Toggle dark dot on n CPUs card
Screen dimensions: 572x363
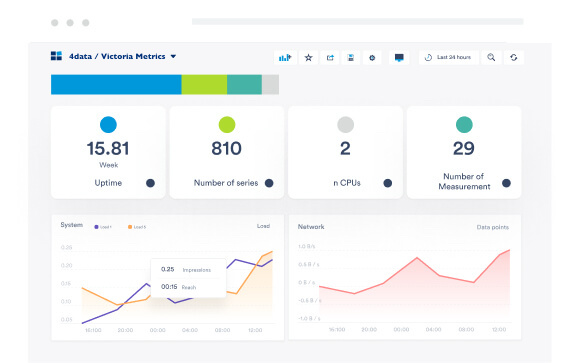[x=388, y=183]
